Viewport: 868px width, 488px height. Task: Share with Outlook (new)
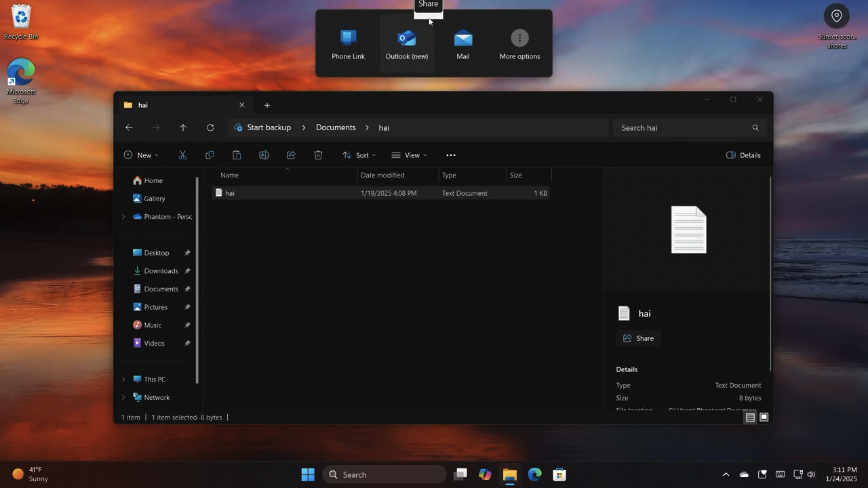click(407, 44)
